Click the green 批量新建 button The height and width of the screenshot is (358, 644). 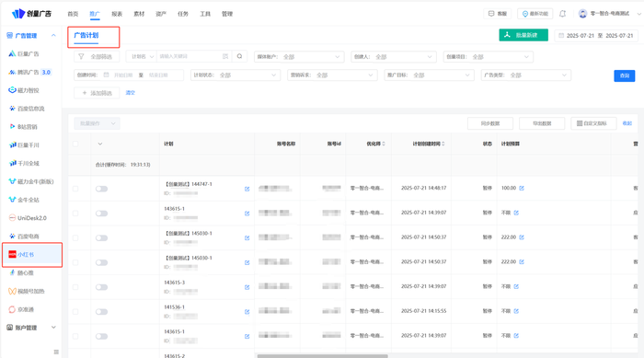pyautogui.click(x=523, y=35)
